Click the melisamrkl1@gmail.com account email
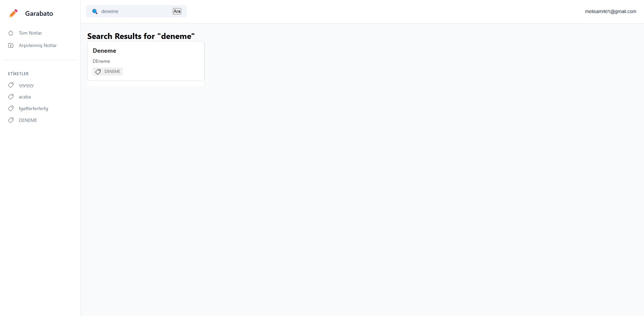Viewport: 644px width, 316px height. [x=610, y=11]
